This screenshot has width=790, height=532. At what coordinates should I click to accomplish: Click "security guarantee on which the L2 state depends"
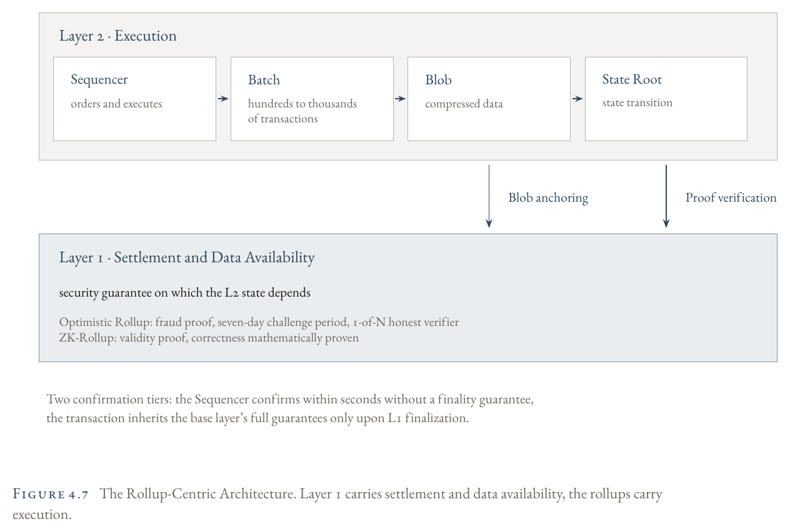point(185,292)
